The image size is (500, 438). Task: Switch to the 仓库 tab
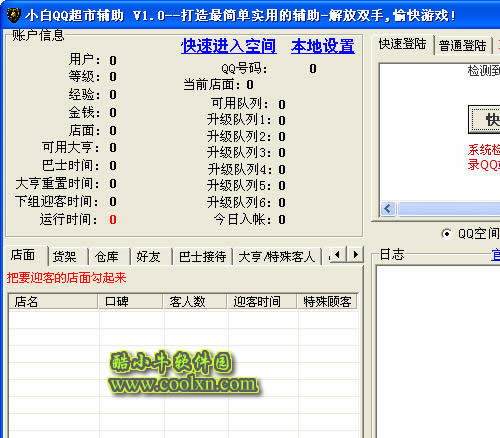pos(107,257)
